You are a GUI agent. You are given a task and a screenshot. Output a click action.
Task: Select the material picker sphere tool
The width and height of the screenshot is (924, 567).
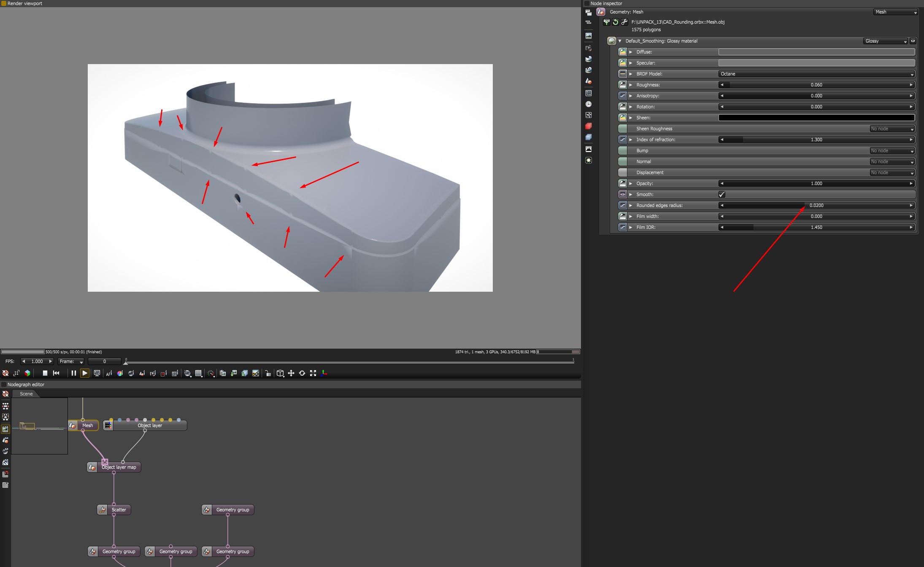click(x=131, y=373)
